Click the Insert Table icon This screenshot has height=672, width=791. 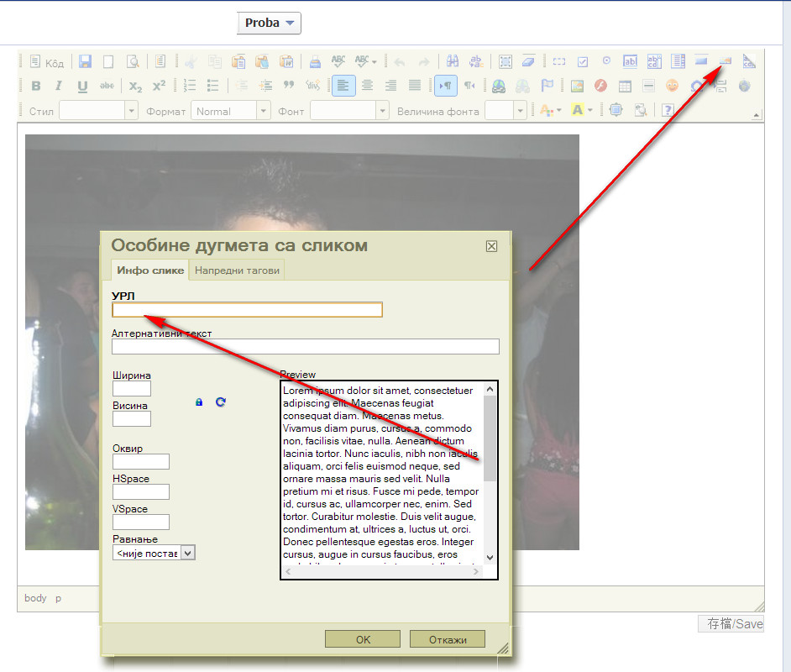click(x=625, y=86)
